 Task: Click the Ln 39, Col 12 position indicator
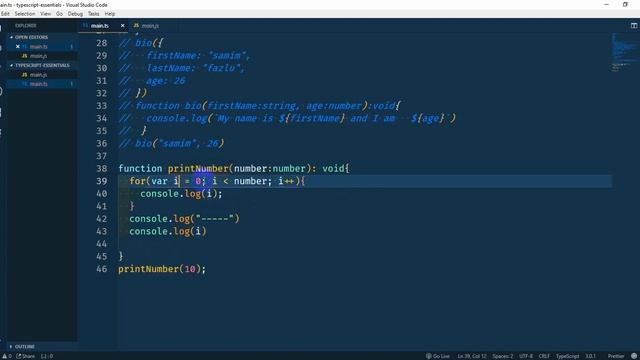coord(471,356)
